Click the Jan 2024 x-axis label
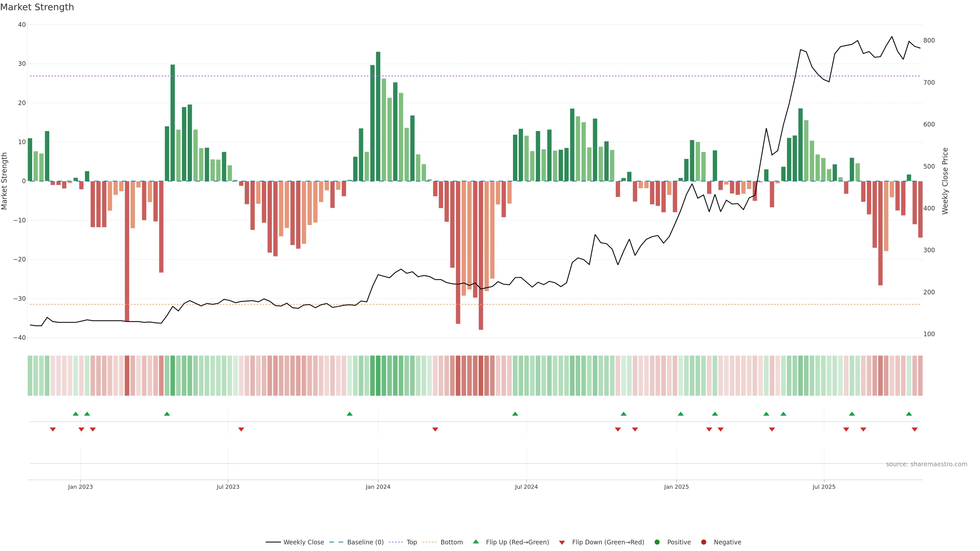Image resolution: width=980 pixels, height=551 pixels. click(378, 487)
